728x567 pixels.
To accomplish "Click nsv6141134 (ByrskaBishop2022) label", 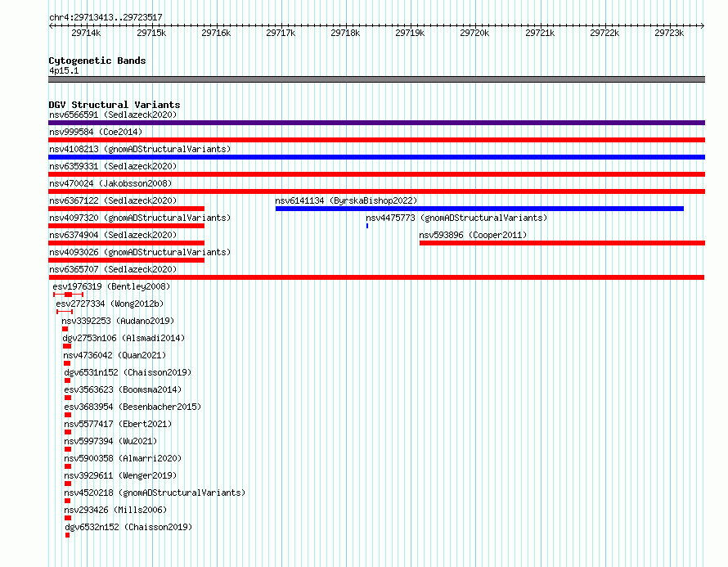I will [346, 200].
